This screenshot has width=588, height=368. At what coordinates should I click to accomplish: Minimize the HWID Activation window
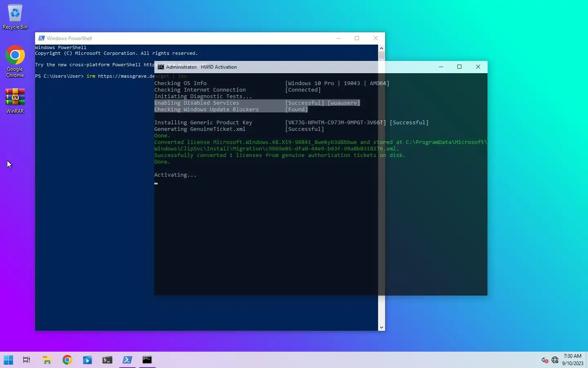(x=441, y=67)
